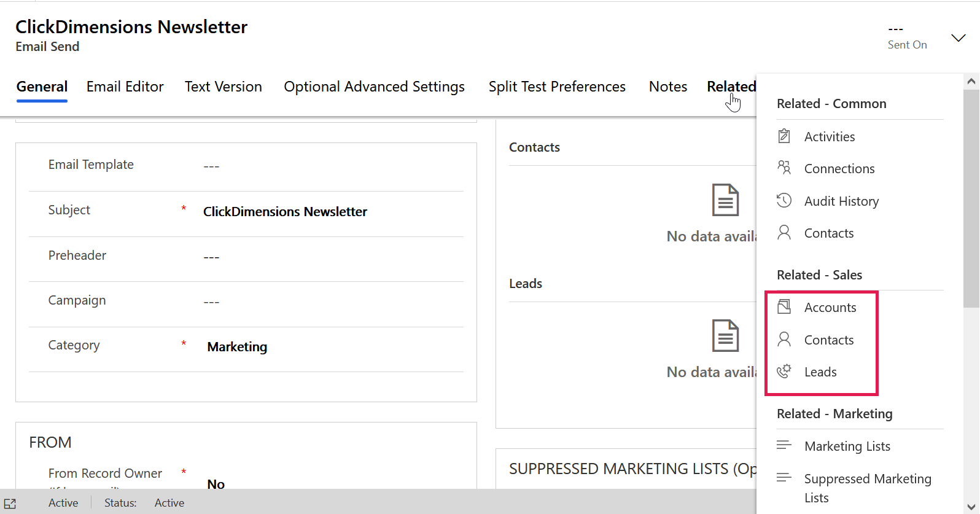
Task: Open the Category field showing Marketing
Action: coord(237,346)
